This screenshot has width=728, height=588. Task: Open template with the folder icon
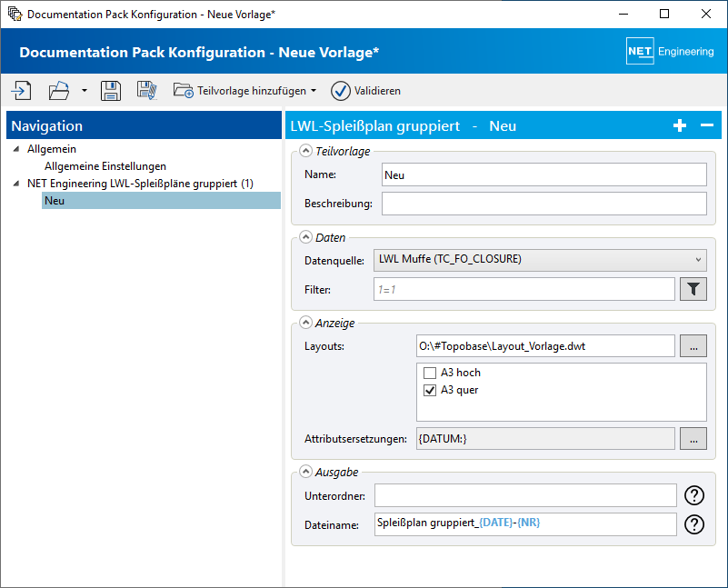(59, 91)
